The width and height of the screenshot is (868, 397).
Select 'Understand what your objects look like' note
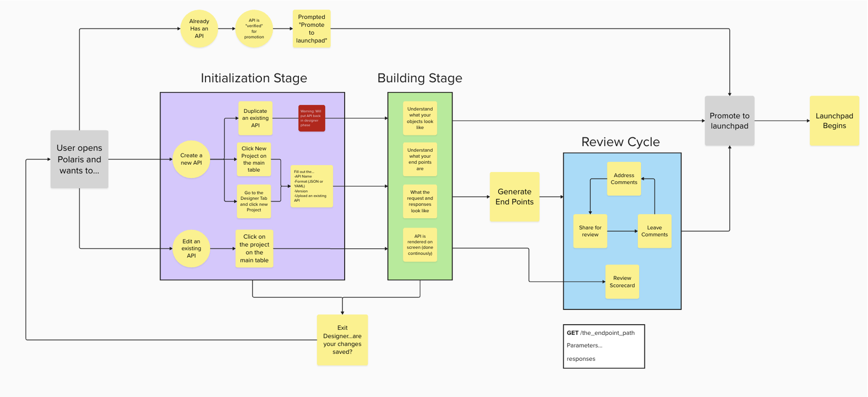point(420,118)
